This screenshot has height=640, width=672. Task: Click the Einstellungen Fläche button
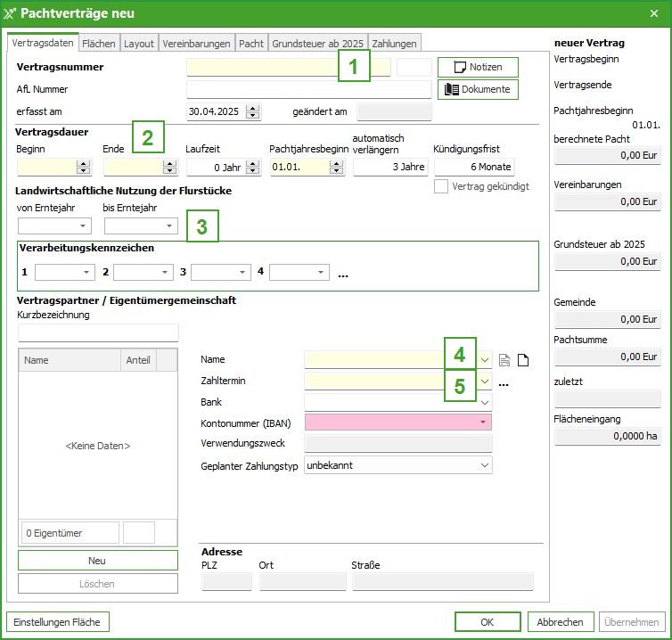[57, 622]
